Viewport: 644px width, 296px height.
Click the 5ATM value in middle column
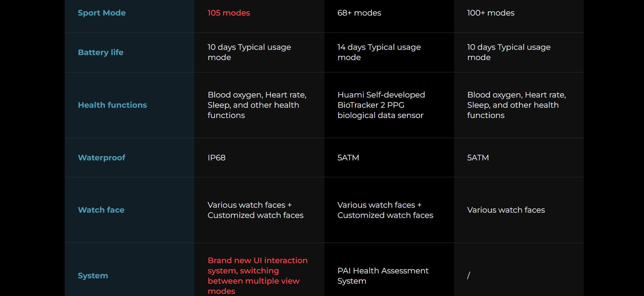348,158
